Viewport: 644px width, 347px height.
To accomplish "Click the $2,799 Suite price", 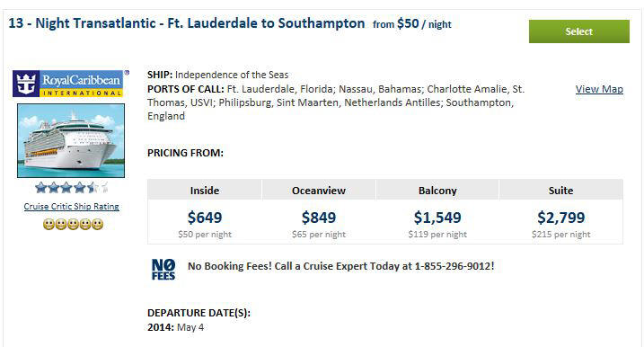I will (x=561, y=217).
